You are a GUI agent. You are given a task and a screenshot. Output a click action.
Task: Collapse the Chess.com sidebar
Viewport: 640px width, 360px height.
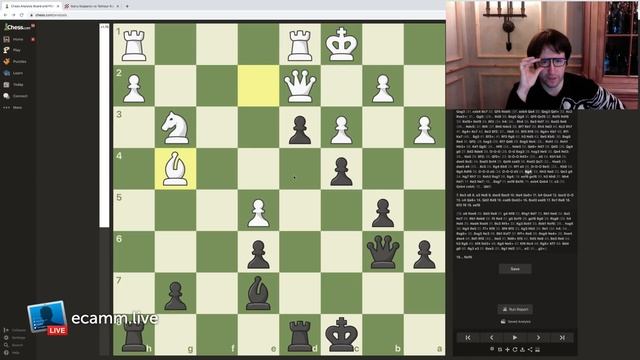(x=15, y=330)
